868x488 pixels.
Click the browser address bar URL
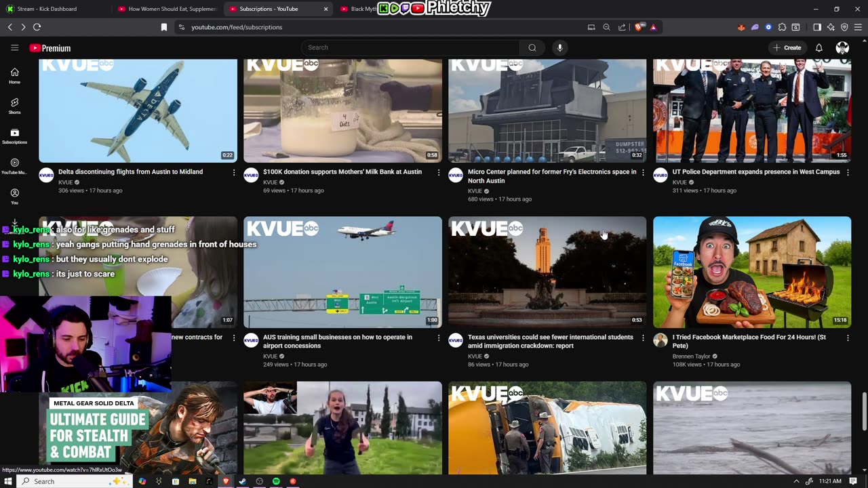237,27
